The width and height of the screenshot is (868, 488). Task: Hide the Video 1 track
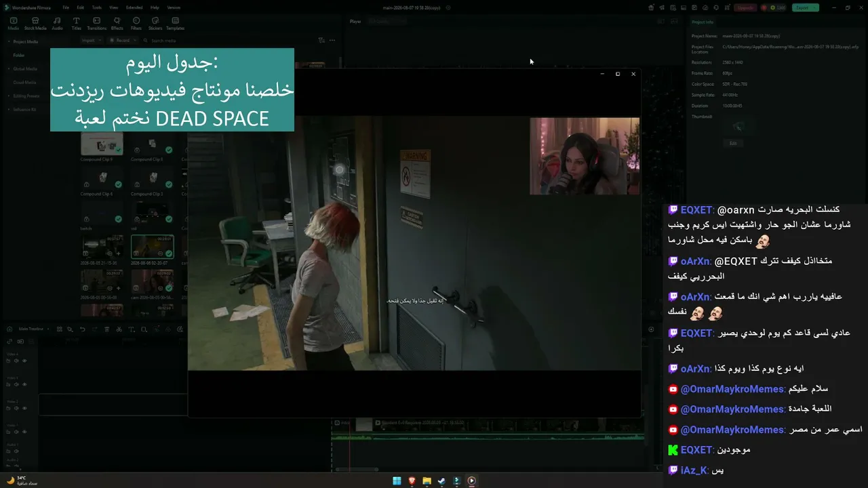[25, 432]
